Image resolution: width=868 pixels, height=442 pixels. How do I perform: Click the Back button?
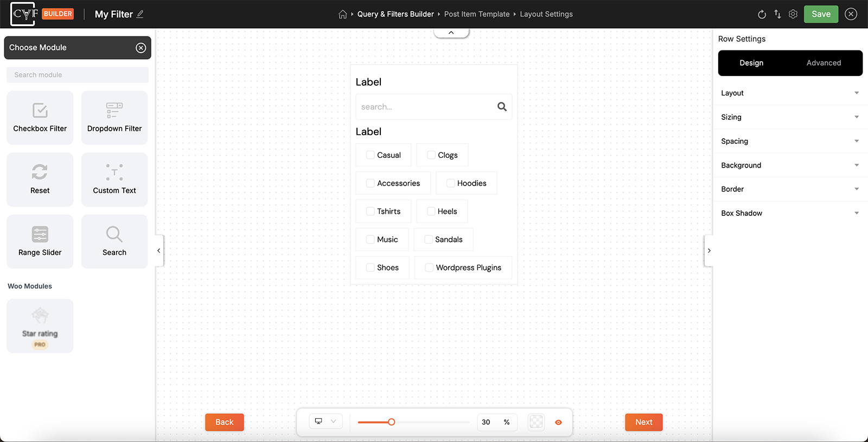(x=225, y=422)
